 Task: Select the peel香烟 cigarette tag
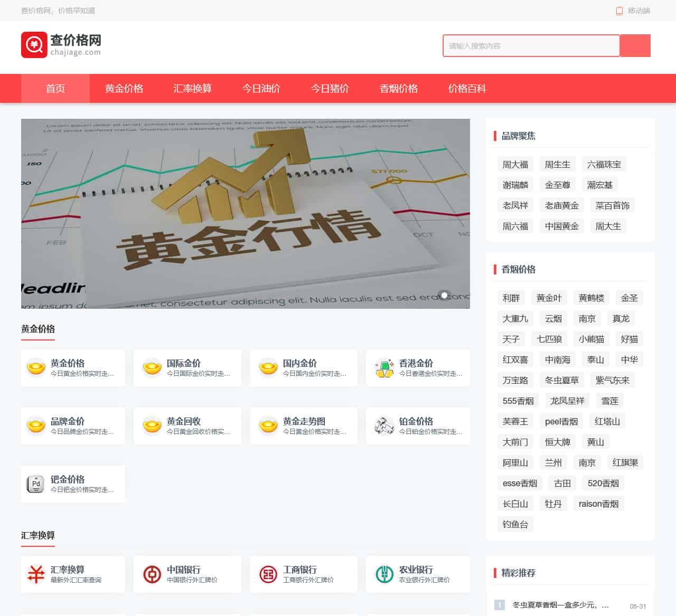click(x=561, y=421)
